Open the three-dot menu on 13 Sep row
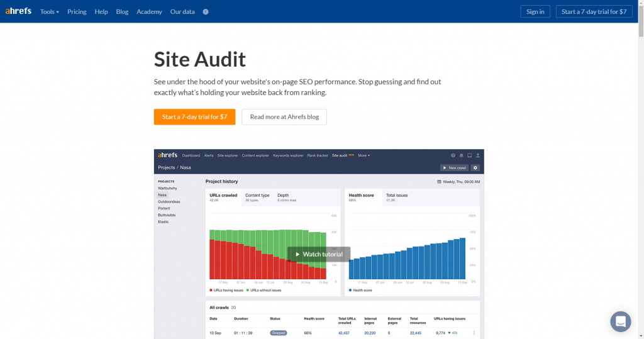This screenshot has height=339, width=644. click(474, 333)
